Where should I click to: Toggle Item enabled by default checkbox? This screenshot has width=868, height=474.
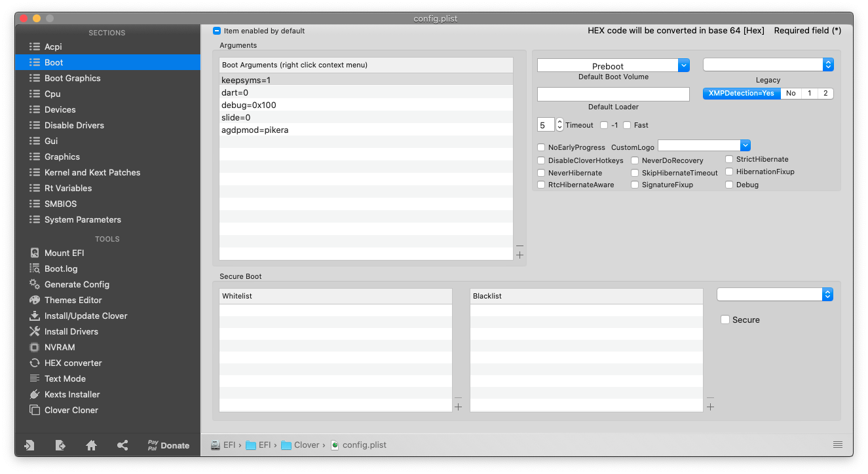(x=217, y=31)
